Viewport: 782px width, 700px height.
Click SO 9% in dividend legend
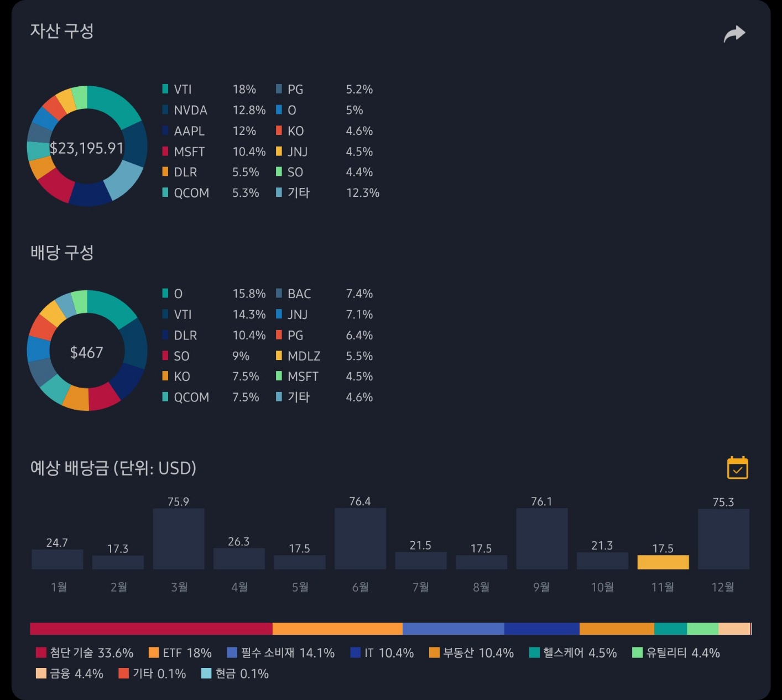coord(206,356)
